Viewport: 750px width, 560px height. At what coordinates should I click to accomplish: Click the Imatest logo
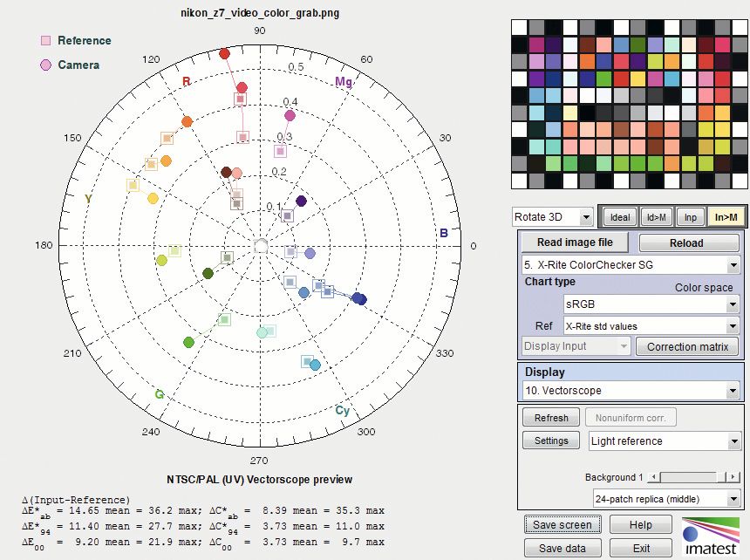tap(712, 536)
